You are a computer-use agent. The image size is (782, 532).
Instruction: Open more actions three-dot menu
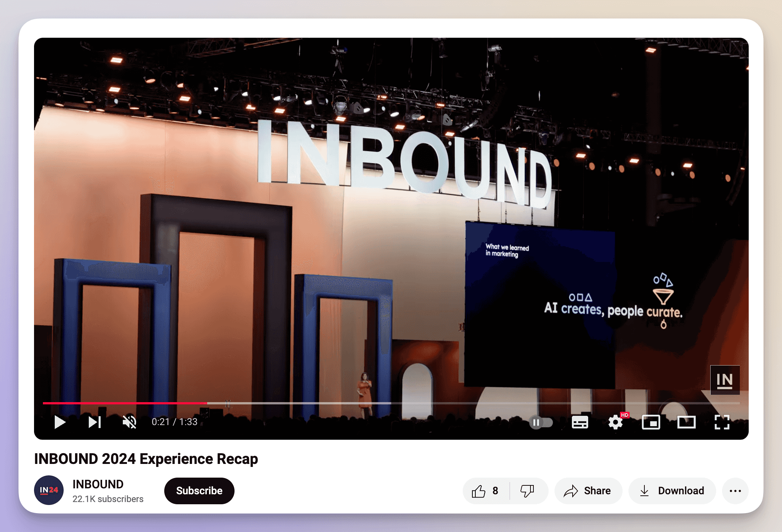pos(735,491)
